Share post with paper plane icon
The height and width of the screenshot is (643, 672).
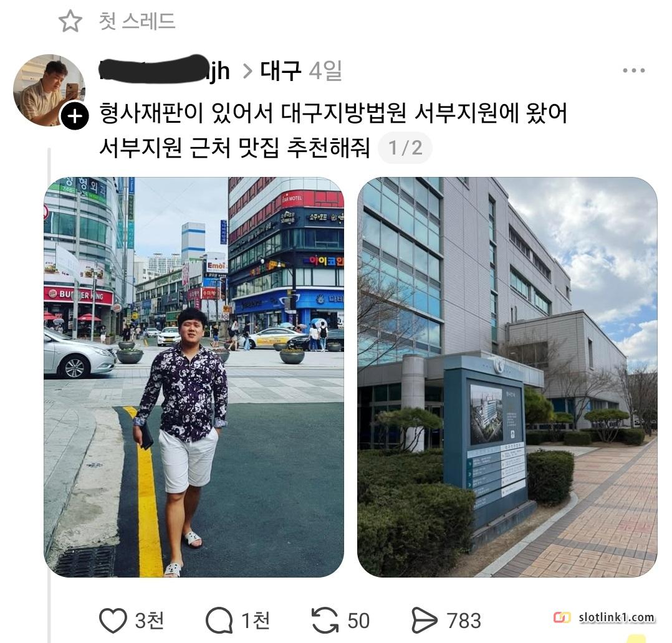pos(425,621)
